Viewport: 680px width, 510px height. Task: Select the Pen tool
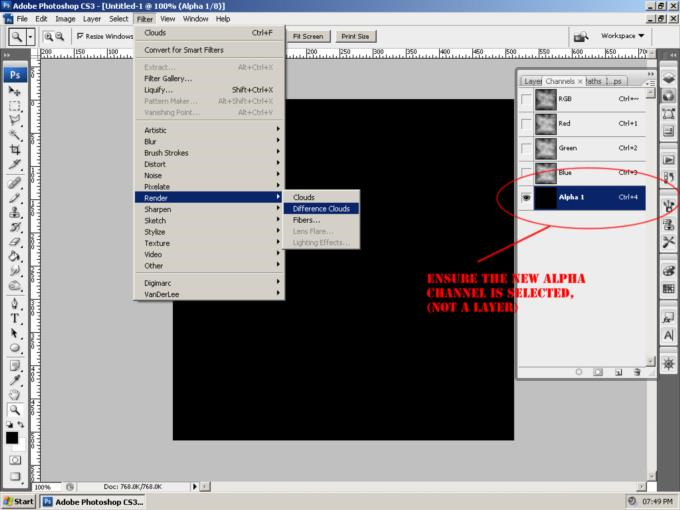click(15, 304)
